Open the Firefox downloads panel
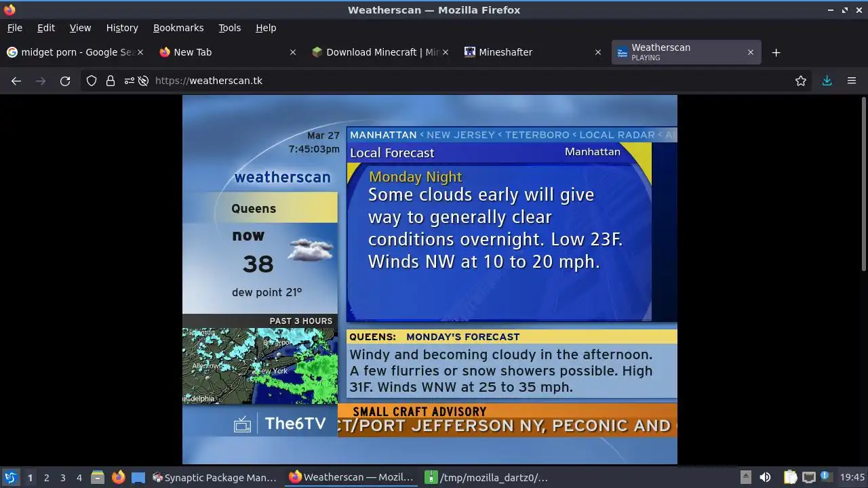868x488 pixels. (827, 81)
